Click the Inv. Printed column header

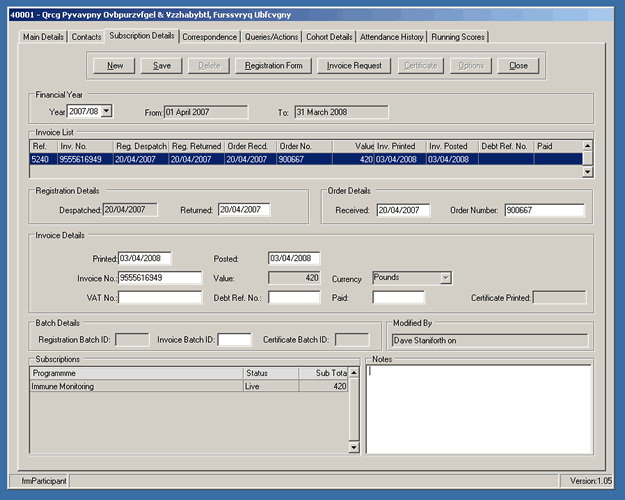click(x=400, y=146)
